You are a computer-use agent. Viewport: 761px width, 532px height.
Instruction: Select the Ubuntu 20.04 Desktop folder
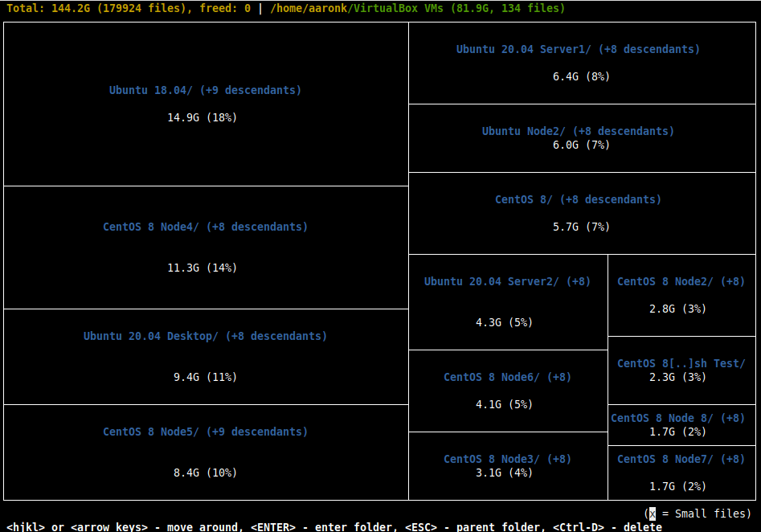click(205, 356)
